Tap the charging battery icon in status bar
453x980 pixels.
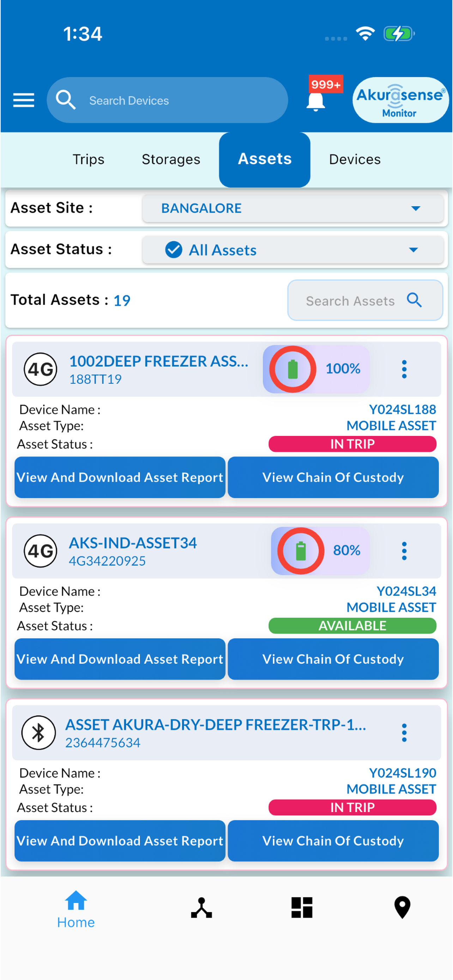(399, 34)
